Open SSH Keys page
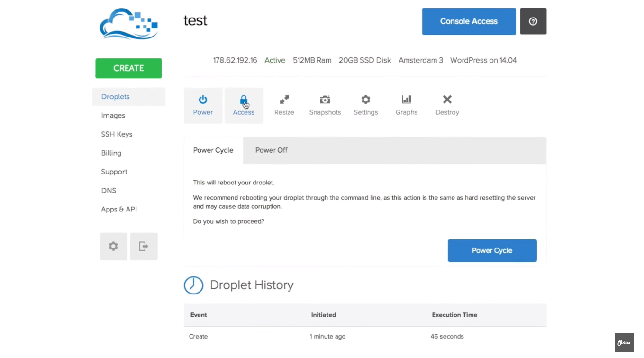 click(117, 134)
